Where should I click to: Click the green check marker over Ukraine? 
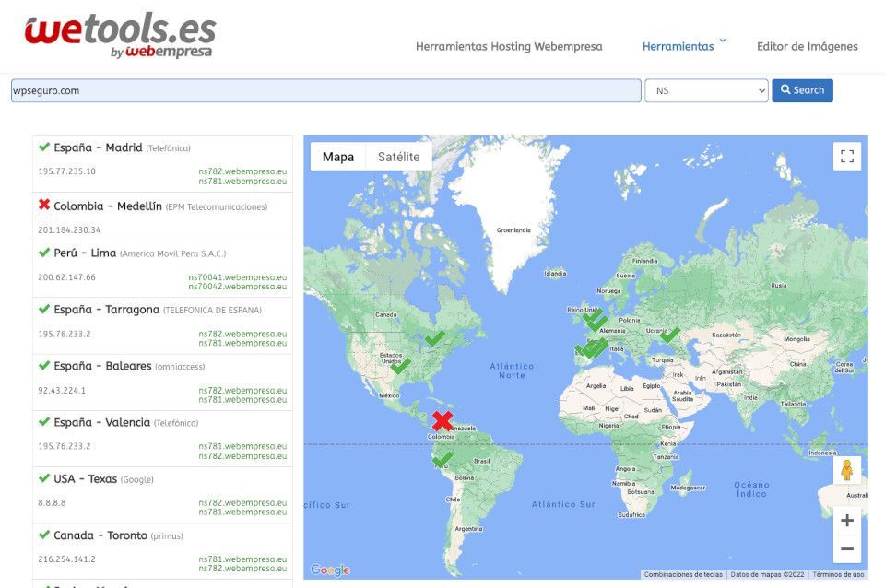tap(670, 335)
